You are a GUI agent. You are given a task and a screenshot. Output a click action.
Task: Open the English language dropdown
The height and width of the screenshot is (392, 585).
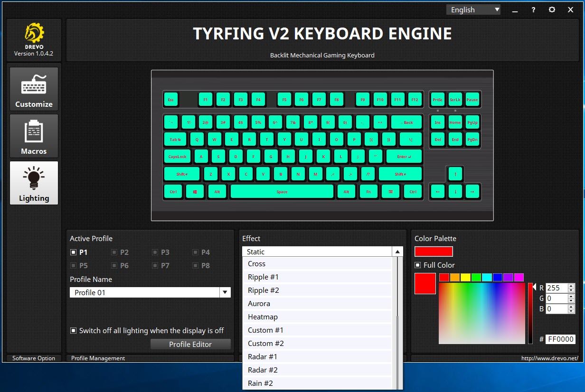pos(473,9)
